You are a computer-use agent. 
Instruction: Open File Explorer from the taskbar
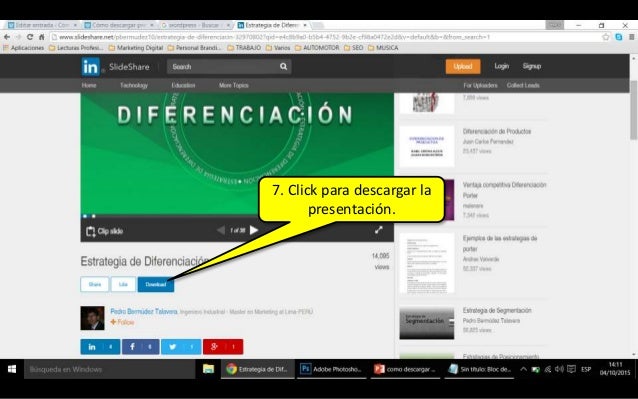point(208,369)
